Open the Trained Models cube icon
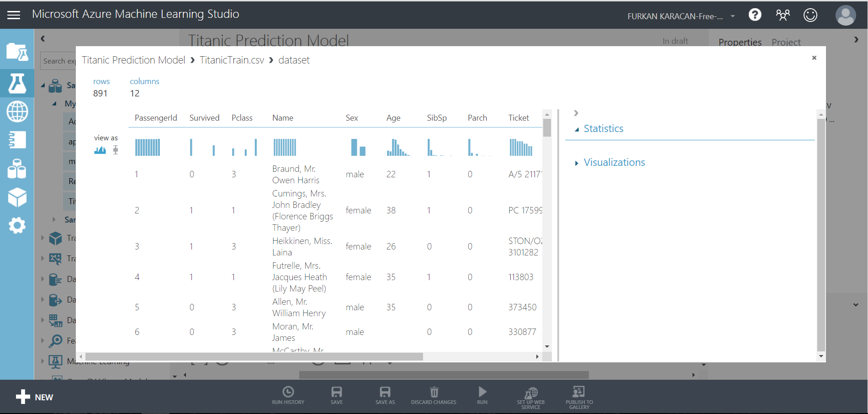The height and width of the screenshot is (414, 868). tap(17, 197)
